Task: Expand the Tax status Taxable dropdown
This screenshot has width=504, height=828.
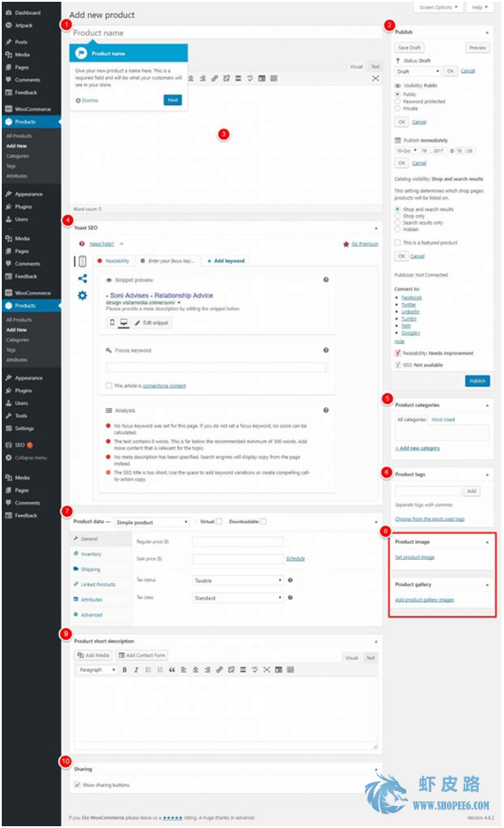Action: 238,580
